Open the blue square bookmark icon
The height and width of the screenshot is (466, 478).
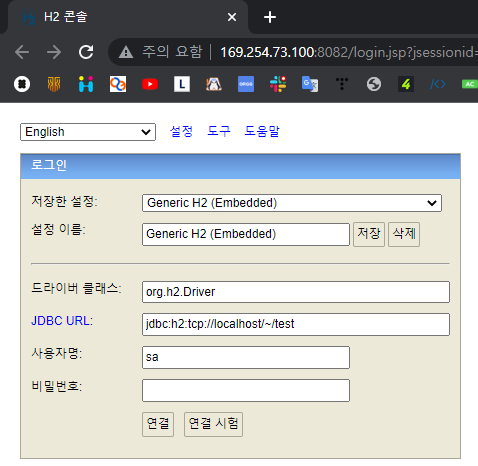click(x=246, y=84)
